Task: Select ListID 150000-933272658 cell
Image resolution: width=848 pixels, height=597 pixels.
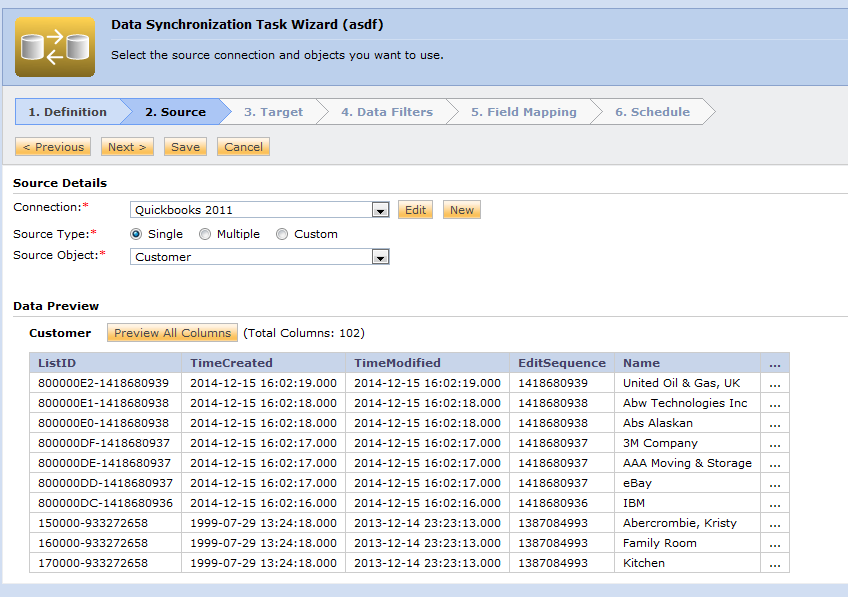Action: 105,523
